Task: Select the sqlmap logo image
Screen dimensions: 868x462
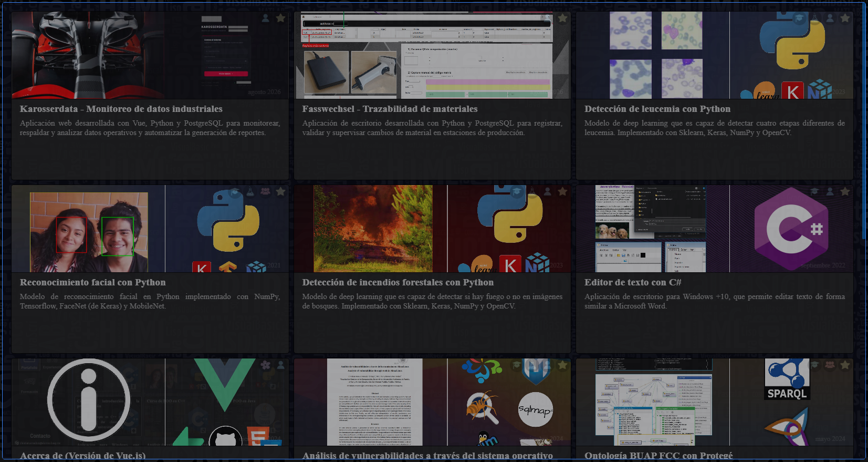Action: point(536,409)
